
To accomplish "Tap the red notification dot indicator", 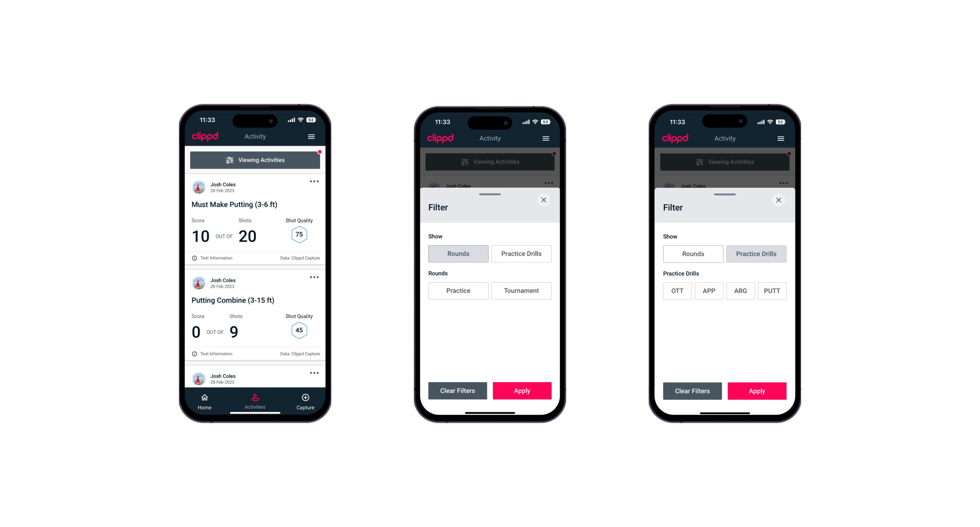I will 320,151.
